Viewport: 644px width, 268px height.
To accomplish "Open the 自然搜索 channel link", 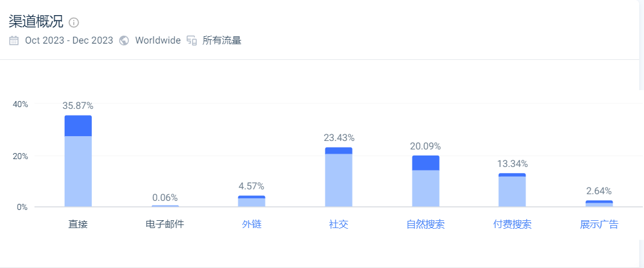I will point(426,224).
